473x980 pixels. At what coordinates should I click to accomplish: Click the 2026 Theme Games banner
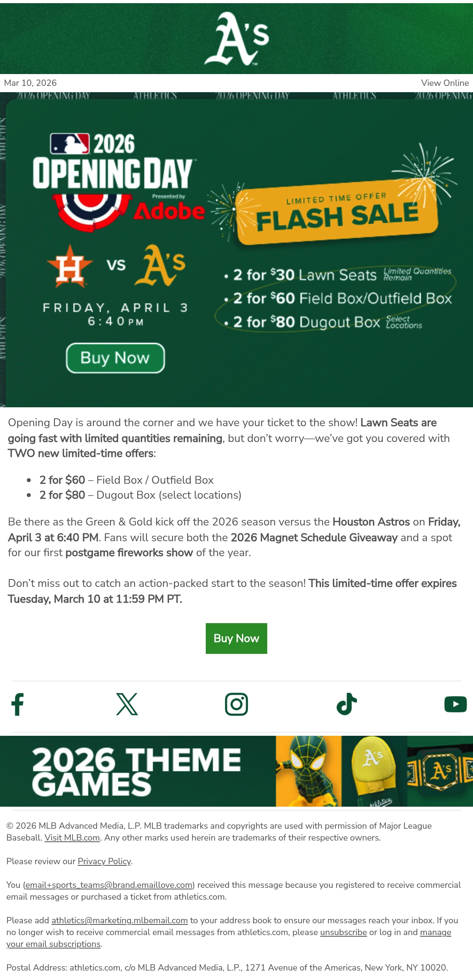236,771
